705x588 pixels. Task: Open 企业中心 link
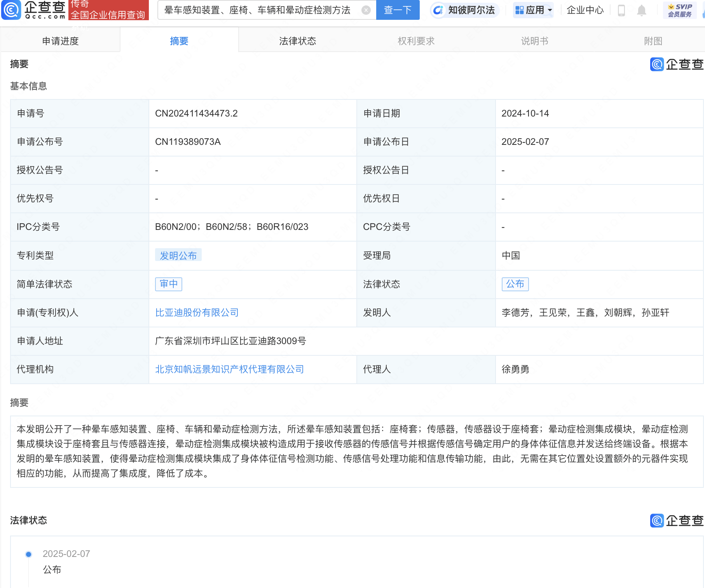[x=585, y=10]
